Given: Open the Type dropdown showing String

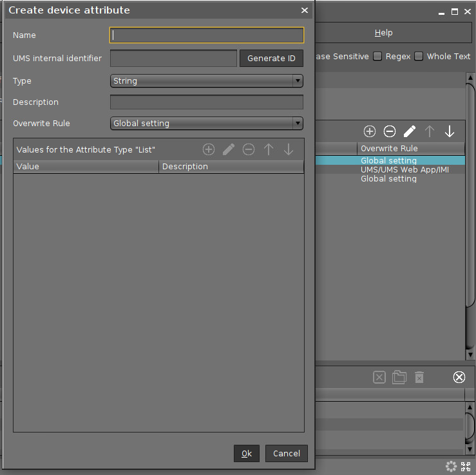Looking at the screenshot, I should (x=206, y=81).
